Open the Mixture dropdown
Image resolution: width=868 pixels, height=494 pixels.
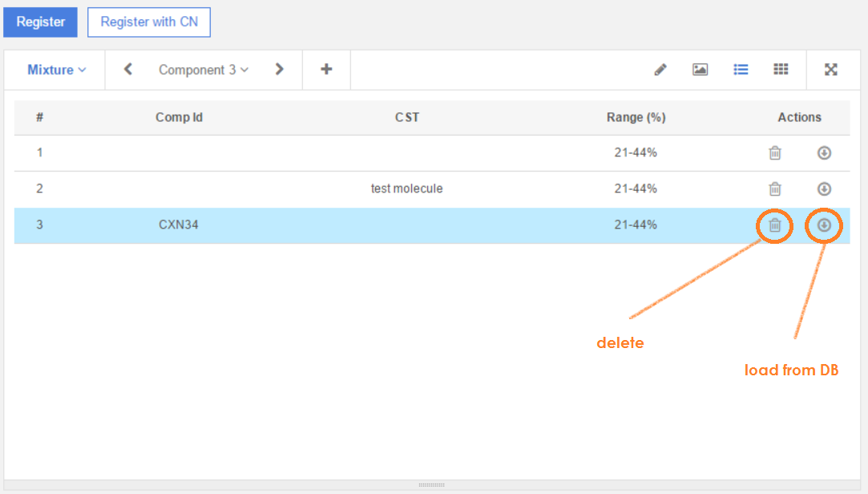click(x=56, y=70)
